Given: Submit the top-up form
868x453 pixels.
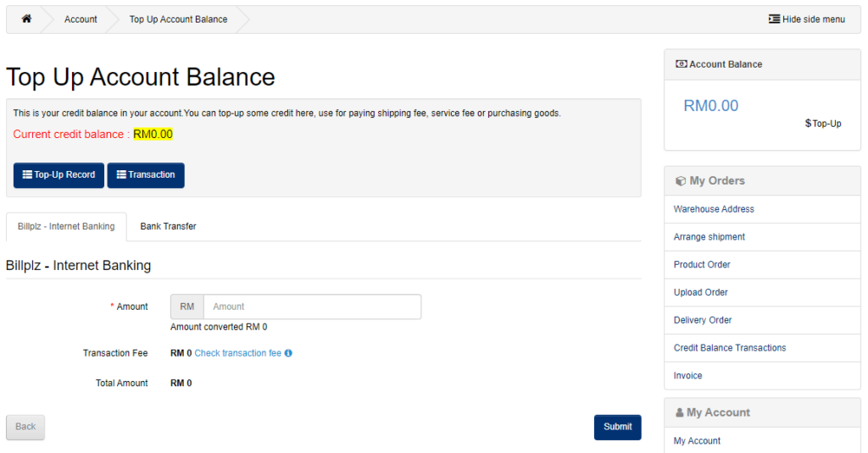Looking at the screenshot, I should 618,427.
